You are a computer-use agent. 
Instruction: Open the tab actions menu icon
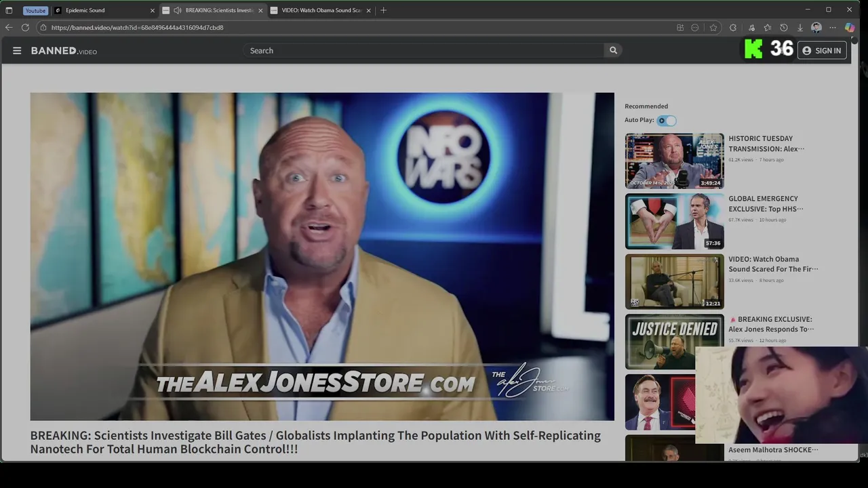9,10
